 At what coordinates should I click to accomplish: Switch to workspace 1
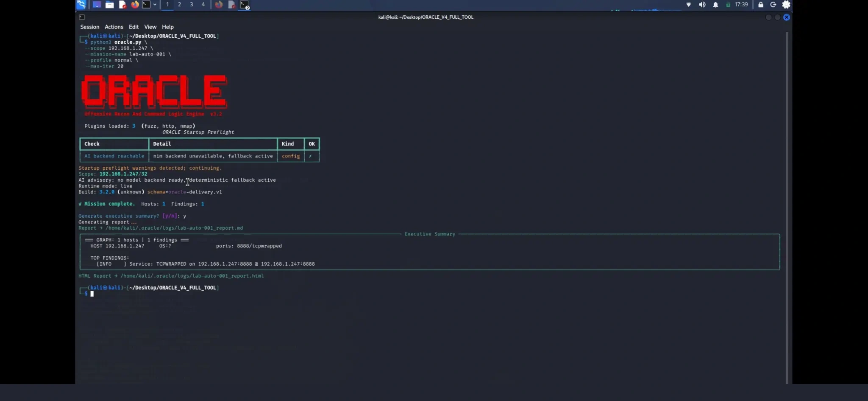[x=167, y=5]
